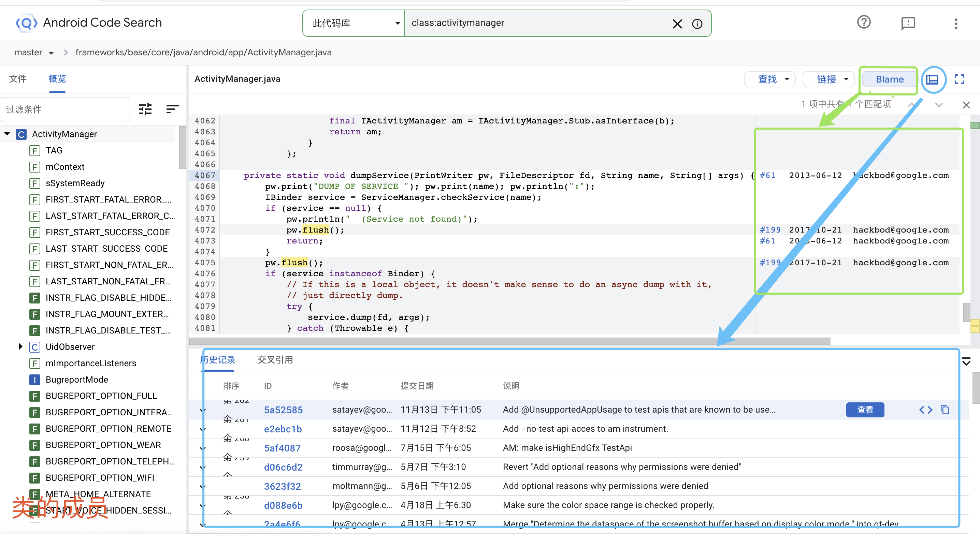Select UidObserver class icon
Viewport: 980px width, 534px height.
pyautogui.click(x=34, y=347)
